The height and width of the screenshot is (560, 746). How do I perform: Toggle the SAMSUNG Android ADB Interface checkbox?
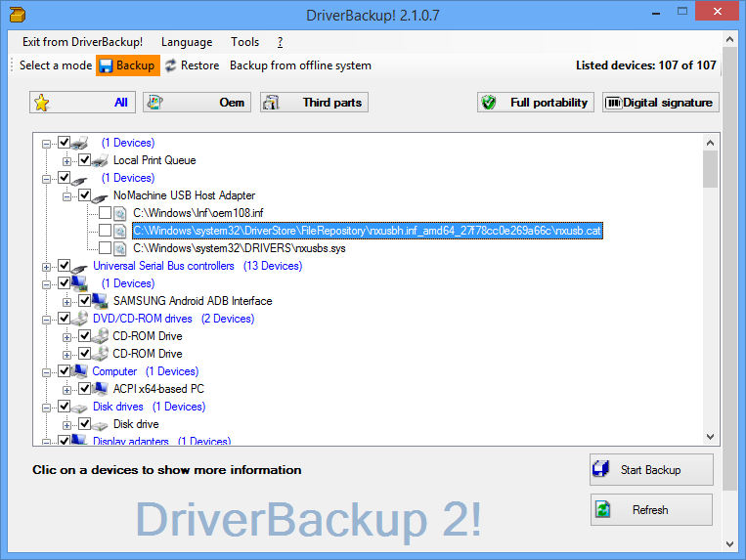pyautogui.click(x=85, y=300)
